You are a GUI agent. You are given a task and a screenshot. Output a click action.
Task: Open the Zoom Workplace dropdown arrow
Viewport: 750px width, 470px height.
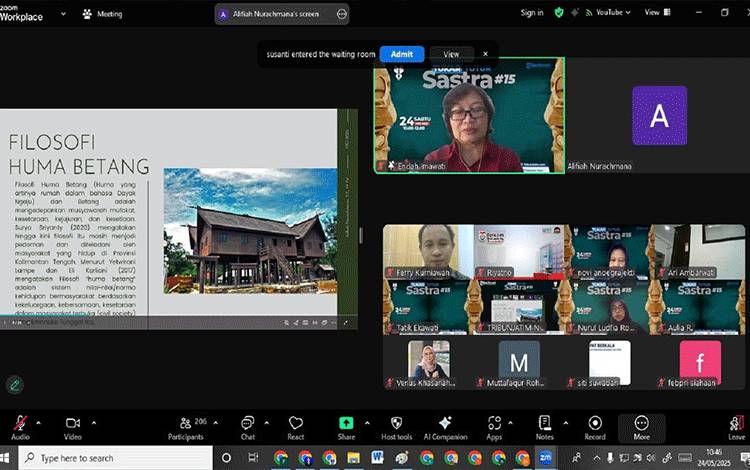tap(63, 14)
